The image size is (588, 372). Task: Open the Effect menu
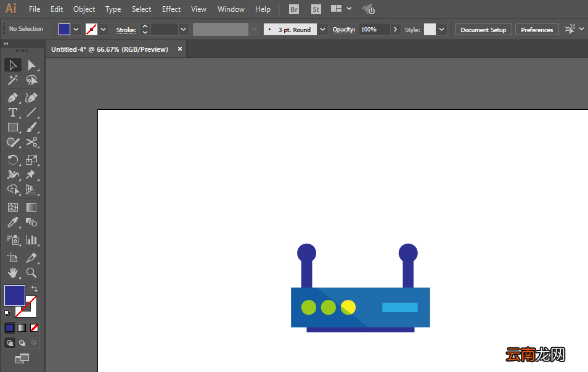(171, 9)
